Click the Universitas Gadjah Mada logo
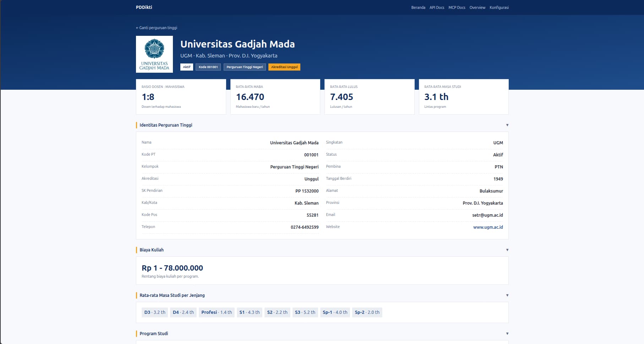This screenshot has height=344, width=644. pyautogui.click(x=154, y=54)
